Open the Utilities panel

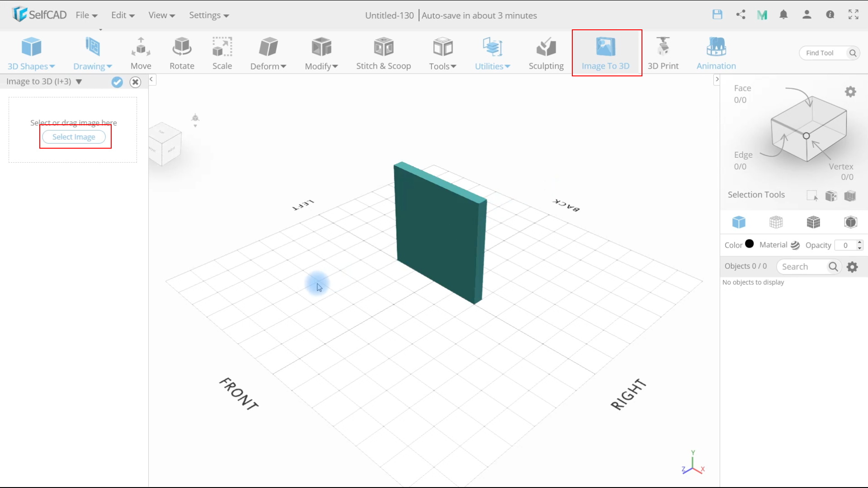pos(492,53)
